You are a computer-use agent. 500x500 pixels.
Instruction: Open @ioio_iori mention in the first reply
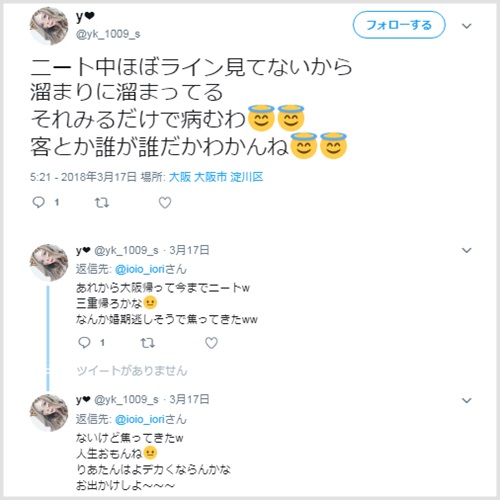[x=140, y=269]
